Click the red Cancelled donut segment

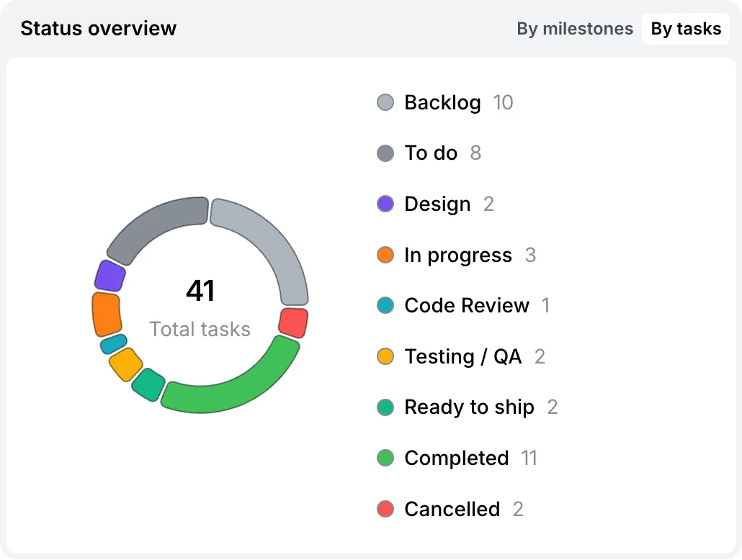293,323
